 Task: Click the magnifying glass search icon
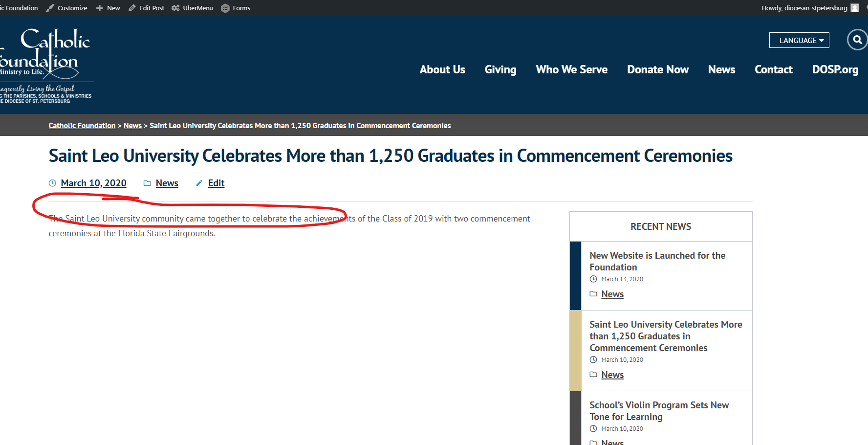coord(857,40)
